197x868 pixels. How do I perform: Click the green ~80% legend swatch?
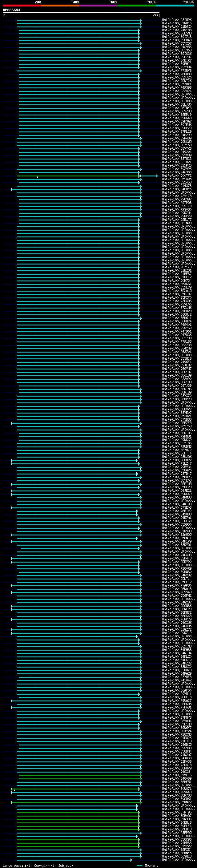(137, 6)
